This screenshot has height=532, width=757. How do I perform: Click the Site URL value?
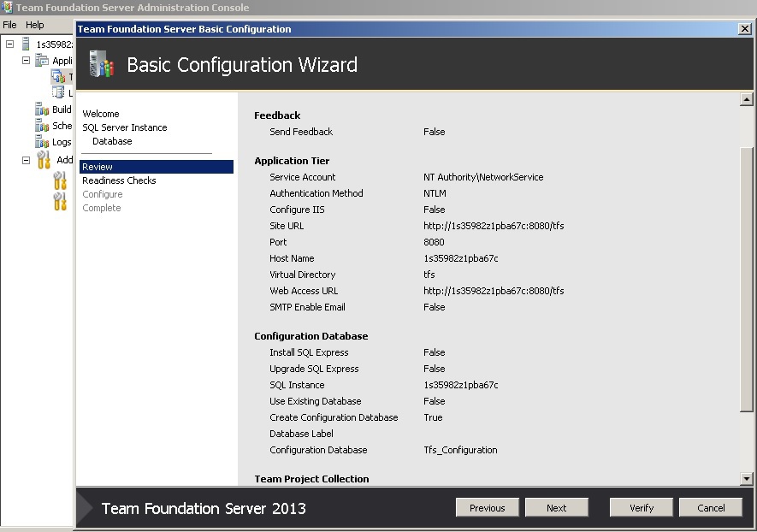(494, 226)
